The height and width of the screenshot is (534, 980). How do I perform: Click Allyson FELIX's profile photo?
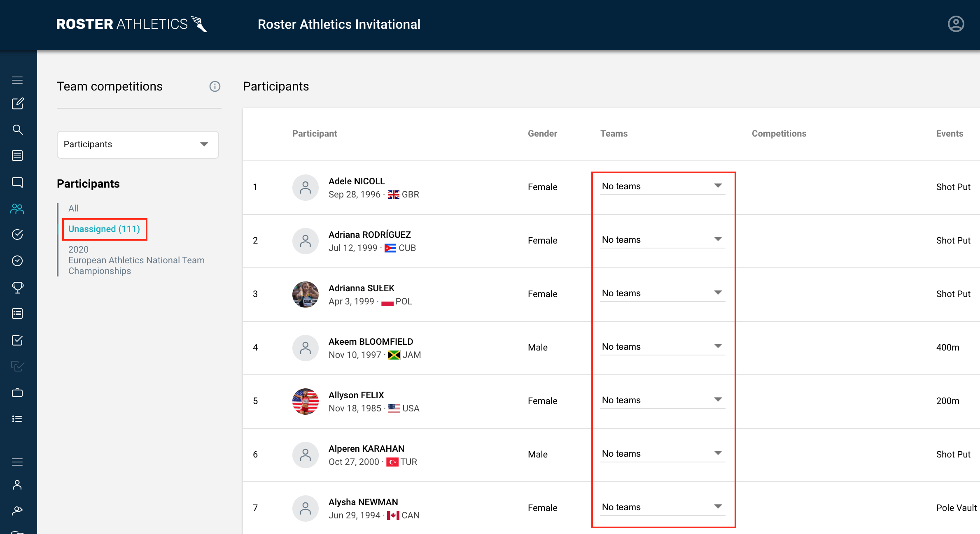coord(305,401)
